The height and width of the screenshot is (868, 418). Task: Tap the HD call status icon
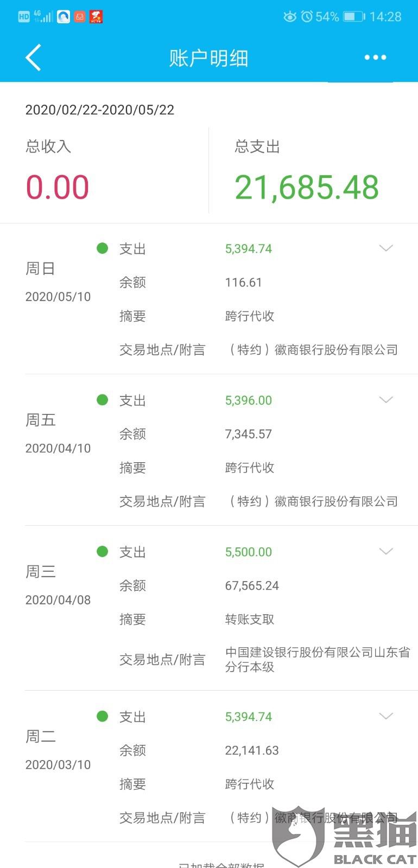pos(24,17)
